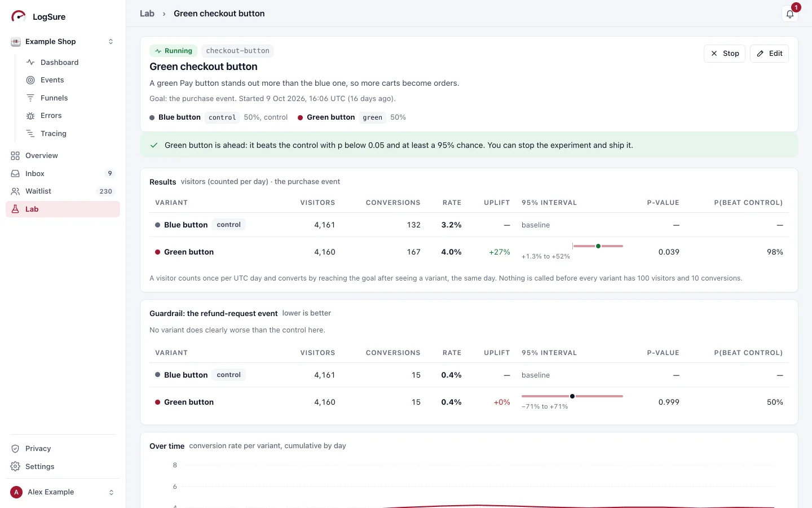Open Dashboard via its pulse icon
This screenshot has height=508, width=812.
click(x=30, y=62)
